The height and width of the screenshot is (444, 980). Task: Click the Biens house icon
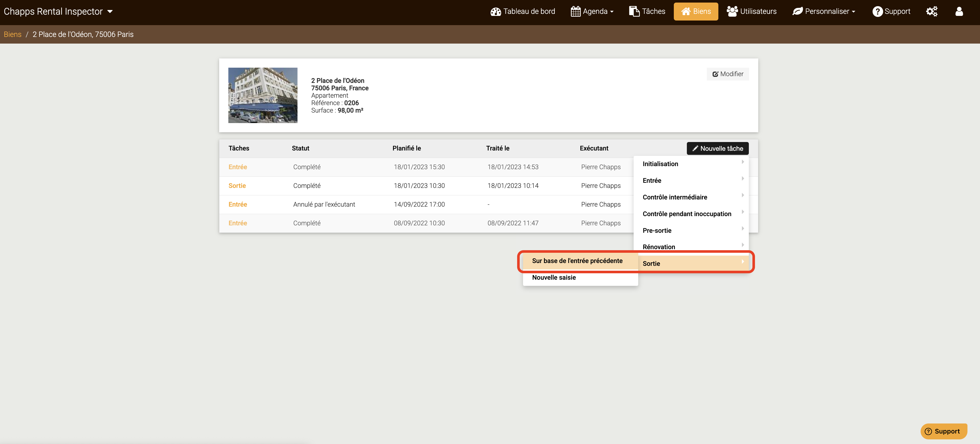pos(686,12)
